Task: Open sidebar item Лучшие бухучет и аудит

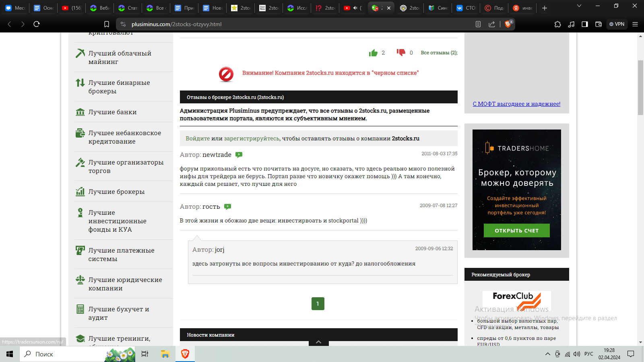Action: 124,313
